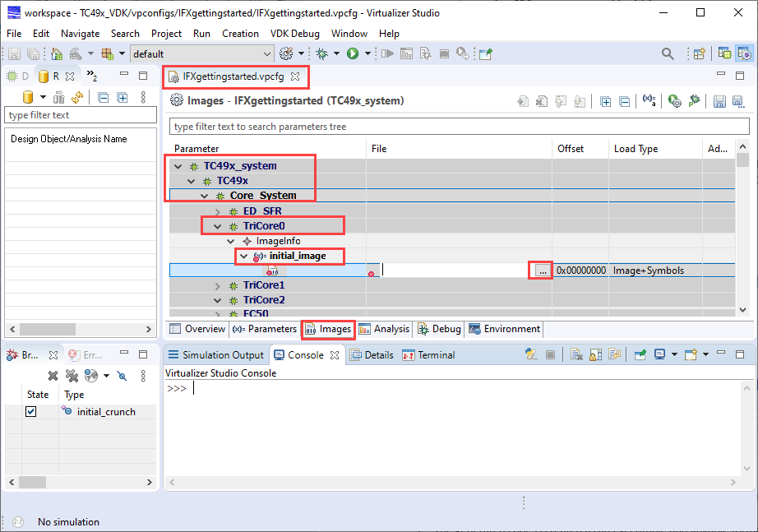Collapse the TriCore0 tree node
758x532 pixels.
coord(217,225)
